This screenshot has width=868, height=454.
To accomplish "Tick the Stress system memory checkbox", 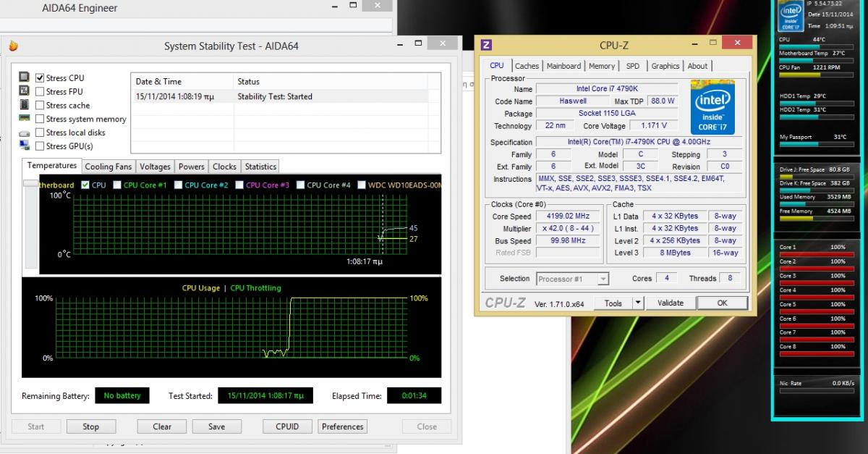I will 40,119.
